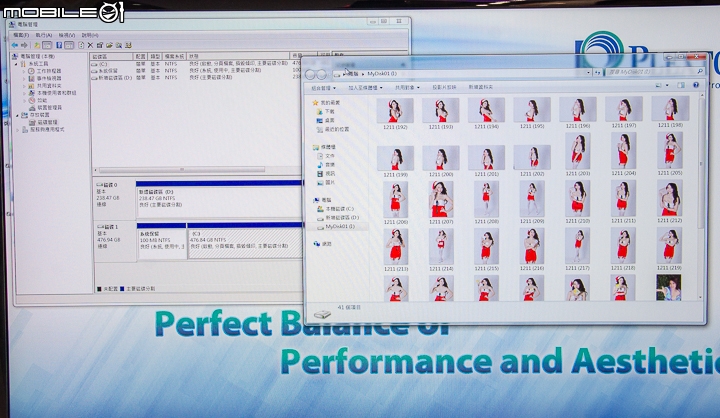This screenshot has height=418, width=720.
Task: Click the 狀態 column header
Action: click(238, 56)
